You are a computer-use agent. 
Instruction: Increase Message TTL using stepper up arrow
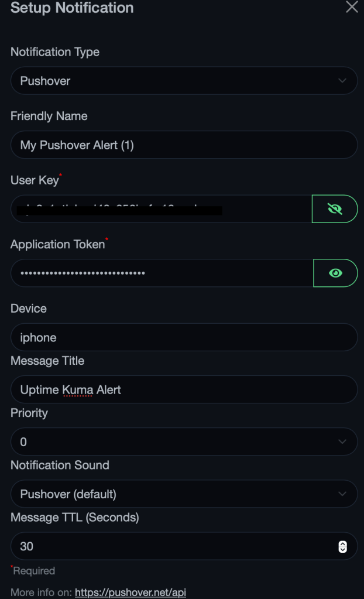[x=343, y=543]
